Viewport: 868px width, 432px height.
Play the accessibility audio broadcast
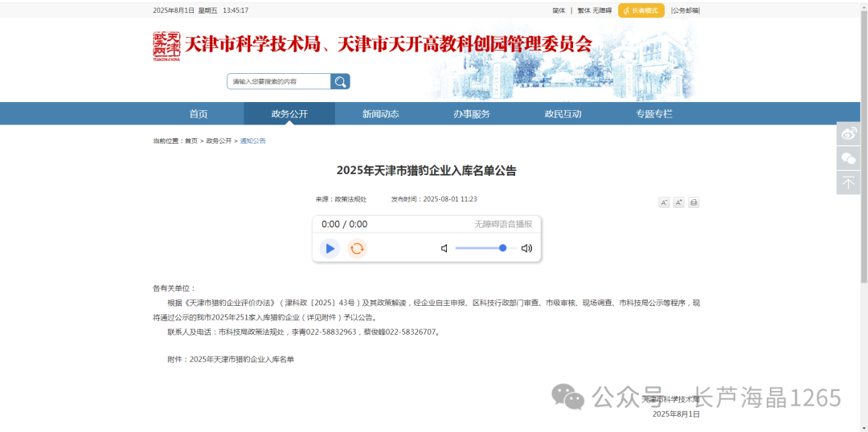[330, 248]
